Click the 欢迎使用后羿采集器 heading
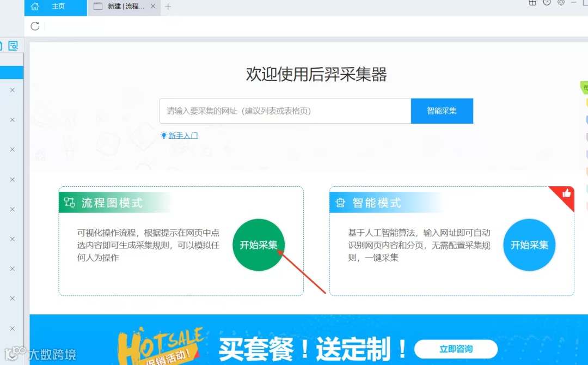The height and width of the screenshot is (365, 588). tap(316, 74)
